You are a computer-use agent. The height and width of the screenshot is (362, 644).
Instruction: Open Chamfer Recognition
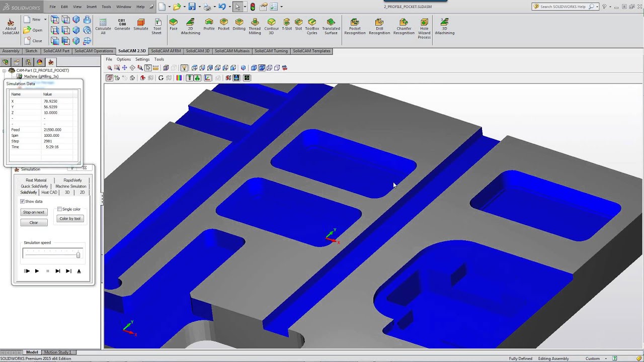tap(404, 27)
